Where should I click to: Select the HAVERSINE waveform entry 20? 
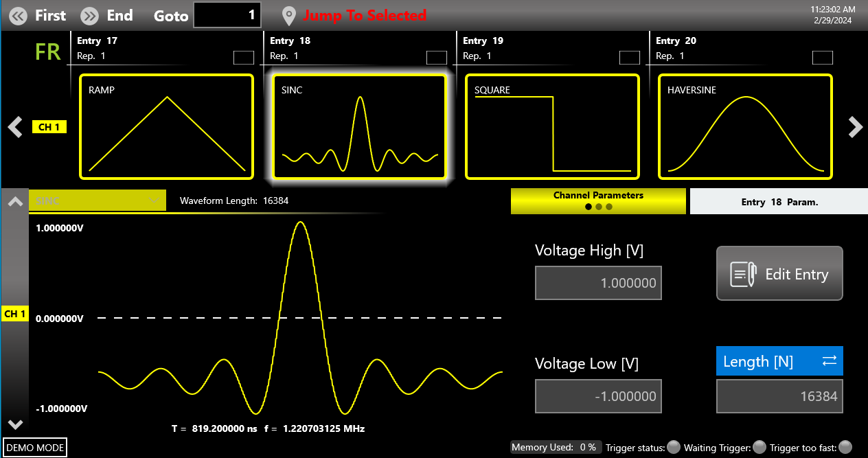click(746, 127)
